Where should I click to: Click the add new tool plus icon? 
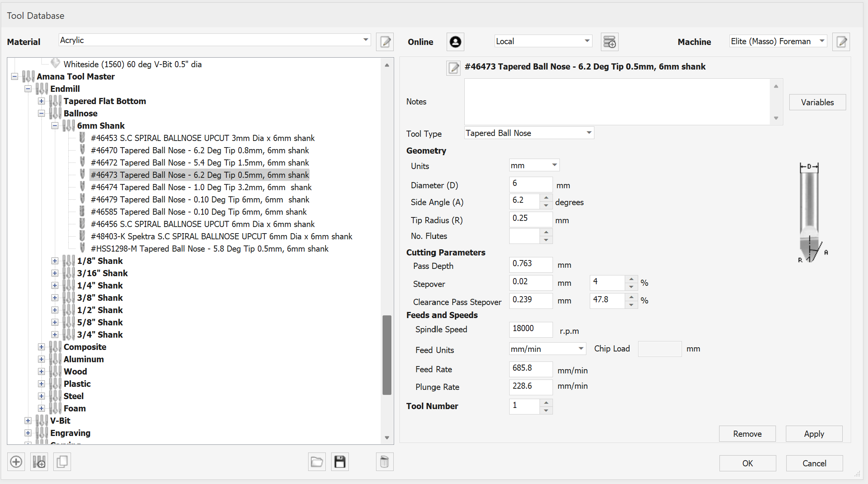coord(16,462)
